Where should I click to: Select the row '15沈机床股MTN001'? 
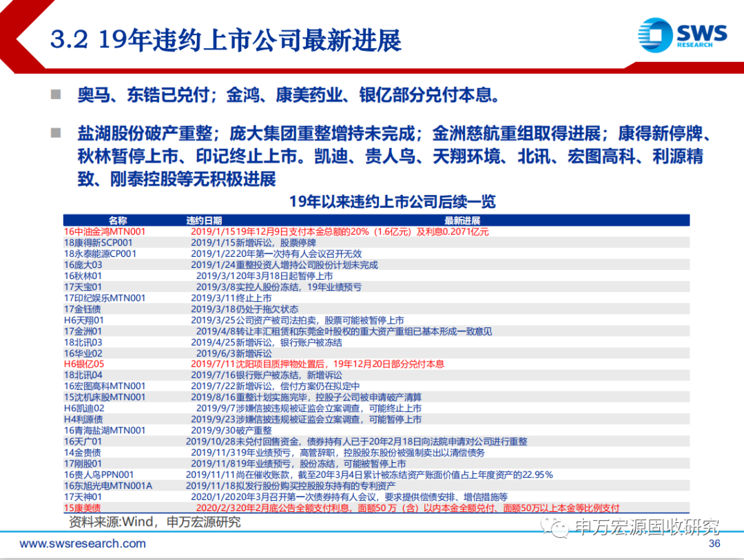point(376,397)
